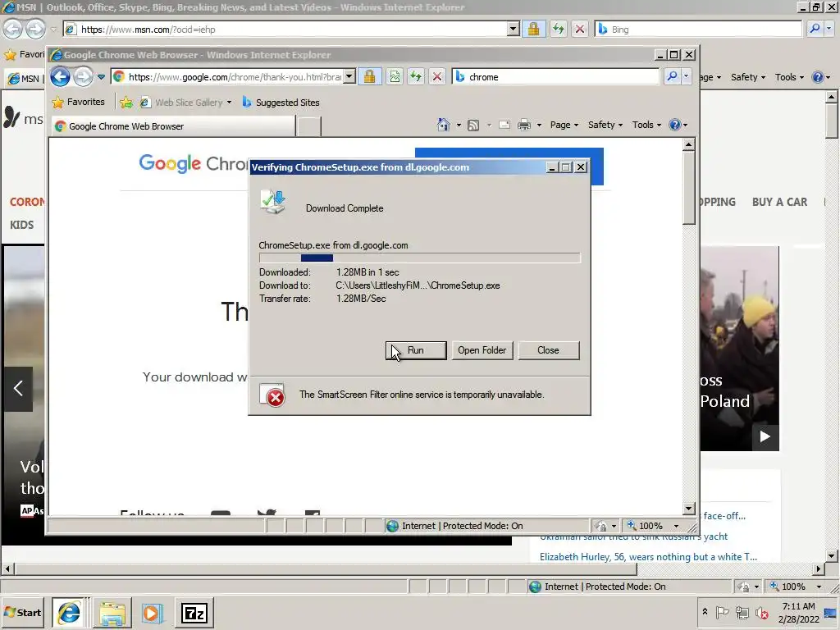
Task: Click the search magnifier in MSN window
Action: (x=815, y=29)
